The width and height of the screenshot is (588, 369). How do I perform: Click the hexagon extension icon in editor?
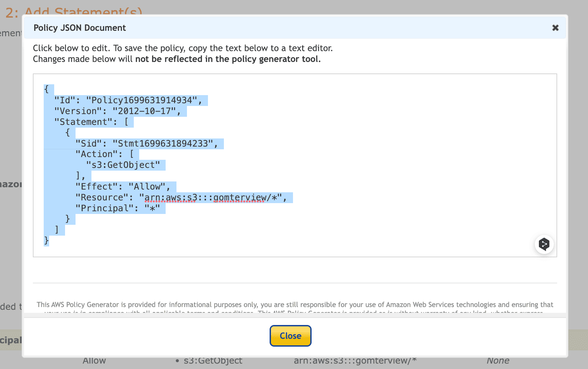tap(544, 244)
